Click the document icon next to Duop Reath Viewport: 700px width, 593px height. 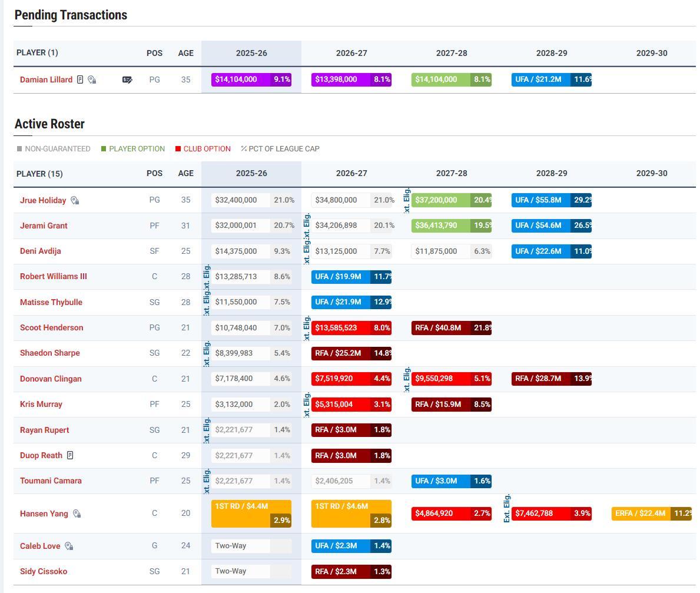(x=71, y=455)
